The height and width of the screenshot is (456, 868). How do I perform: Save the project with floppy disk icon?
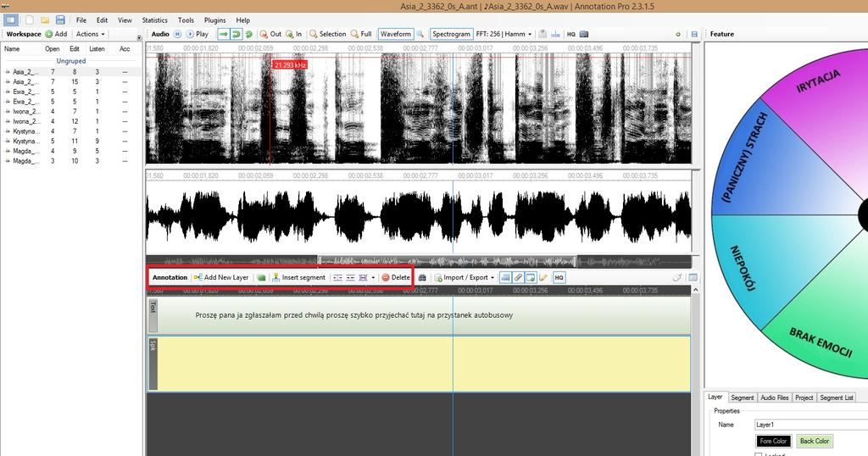[60, 20]
